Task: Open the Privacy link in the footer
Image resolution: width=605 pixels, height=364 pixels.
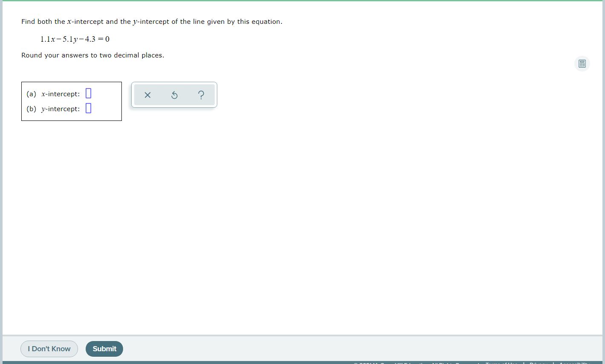Action: [538, 363]
